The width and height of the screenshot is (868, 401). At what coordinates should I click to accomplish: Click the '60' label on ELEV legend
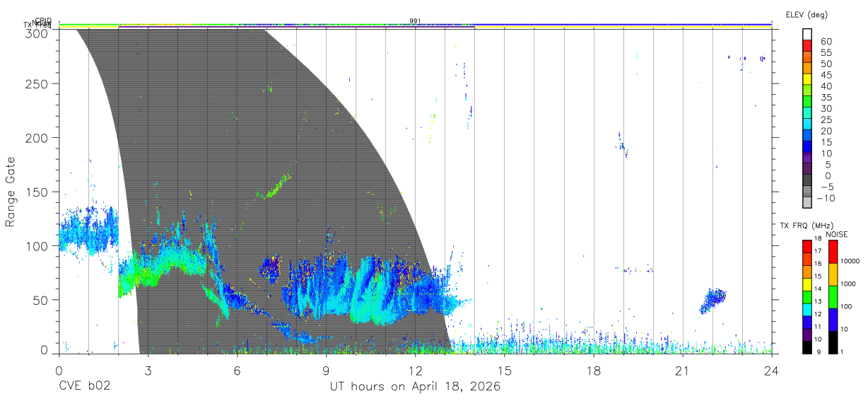click(x=825, y=41)
